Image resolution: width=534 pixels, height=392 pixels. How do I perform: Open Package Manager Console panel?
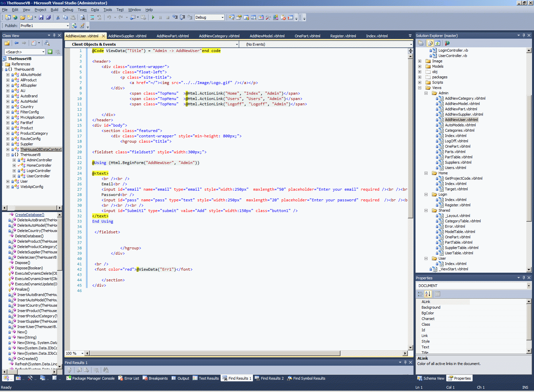click(90, 378)
